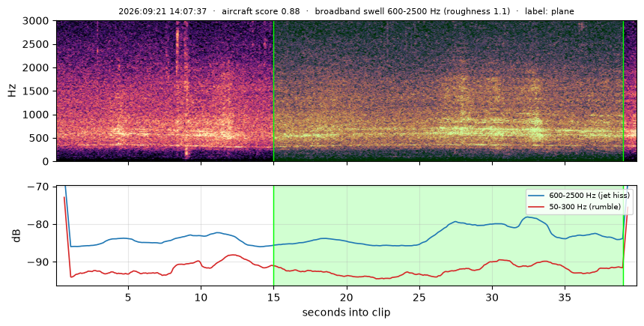Click the red rumble peak near 12 seconds

232,256
